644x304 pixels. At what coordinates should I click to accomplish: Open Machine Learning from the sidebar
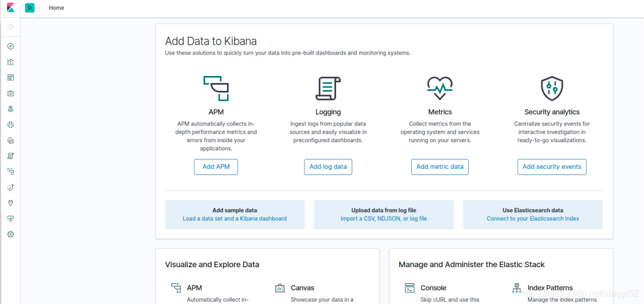(x=11, y=125)
